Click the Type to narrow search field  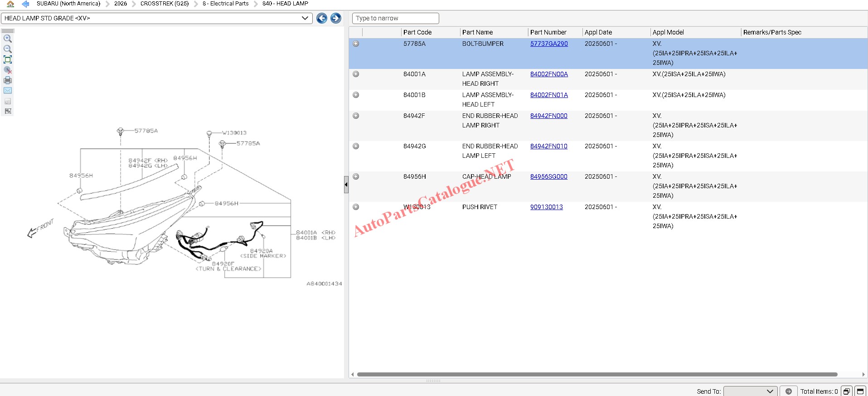[x=395, y=18]
